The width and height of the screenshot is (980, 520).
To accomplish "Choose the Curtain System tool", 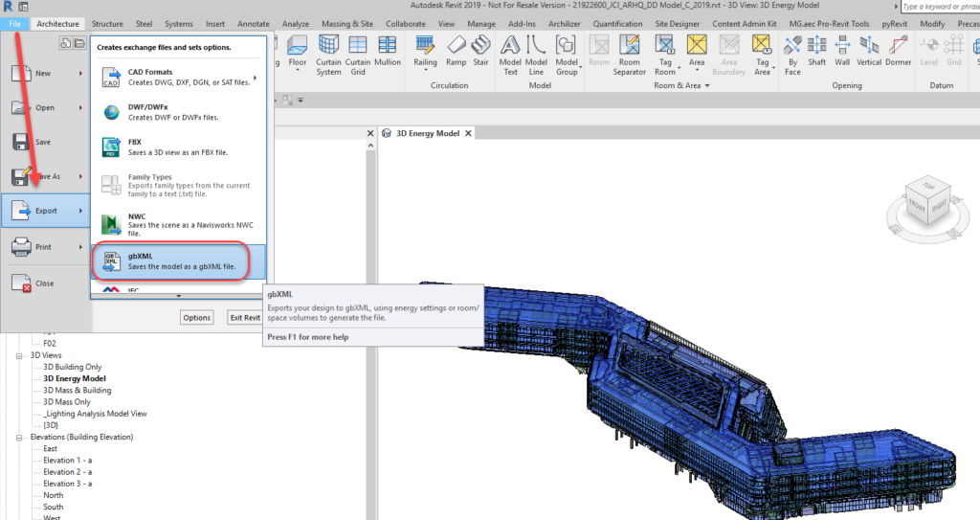I will [x=329, y=56].
